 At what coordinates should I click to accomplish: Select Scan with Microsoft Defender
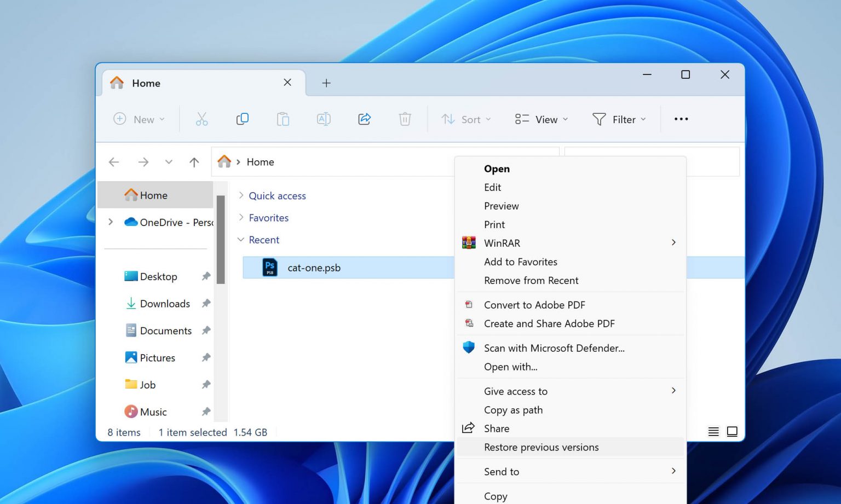(554, 348)
